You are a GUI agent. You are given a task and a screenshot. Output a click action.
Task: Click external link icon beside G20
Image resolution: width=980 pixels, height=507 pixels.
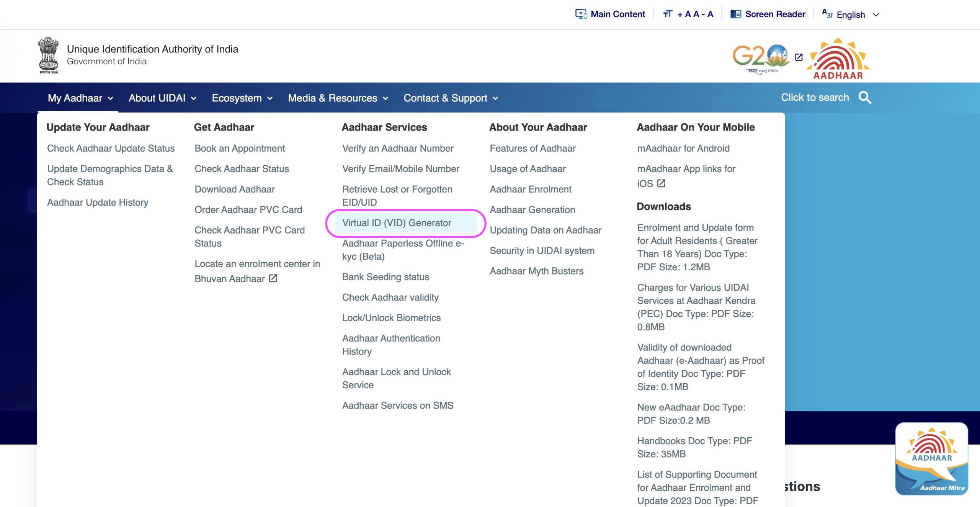point(799,57)
